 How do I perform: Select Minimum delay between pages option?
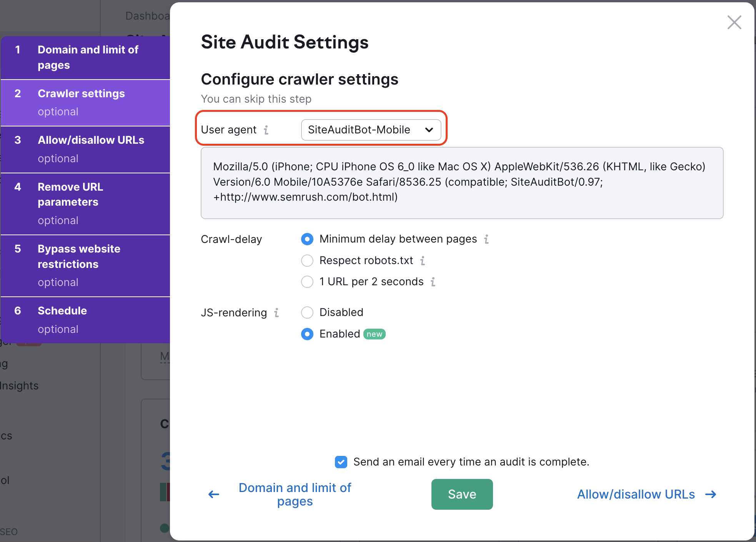pos(307,239)
